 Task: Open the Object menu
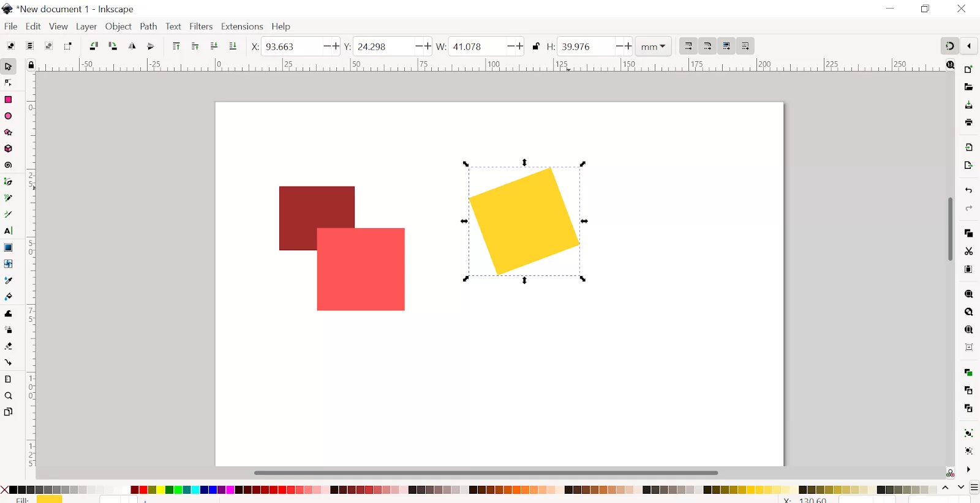click(118, 27)
